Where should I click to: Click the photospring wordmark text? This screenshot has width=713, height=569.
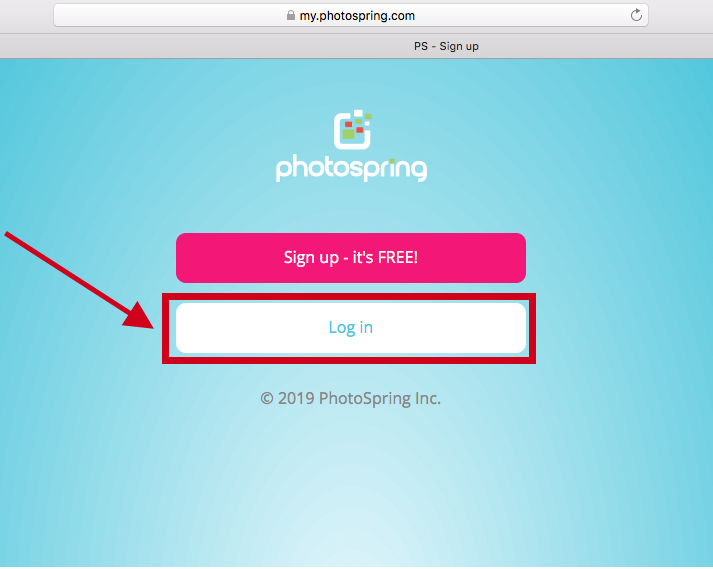tap(351, 168)
